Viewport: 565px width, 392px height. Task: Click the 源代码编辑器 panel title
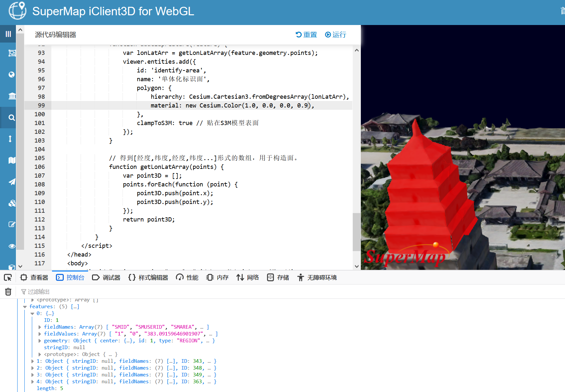pos(56,35)
